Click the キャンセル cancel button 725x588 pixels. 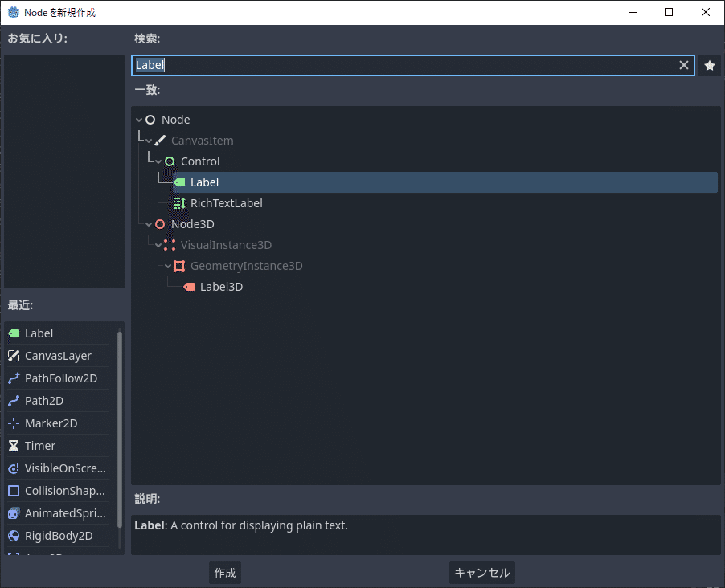click(481, 573)
